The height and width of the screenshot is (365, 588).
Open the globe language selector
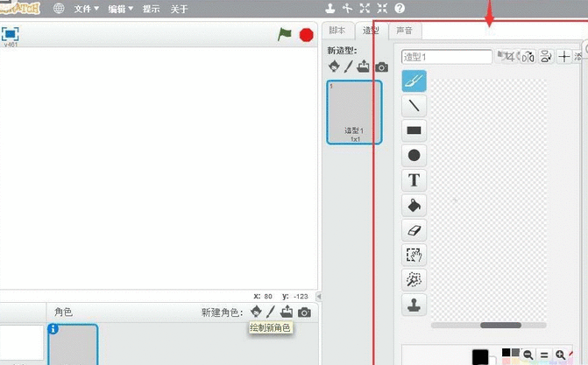click(59, 9)
